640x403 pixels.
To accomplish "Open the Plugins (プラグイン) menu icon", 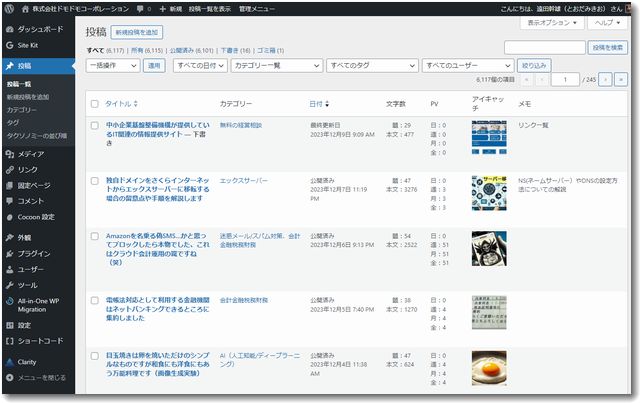I will [x=10, y=254].
